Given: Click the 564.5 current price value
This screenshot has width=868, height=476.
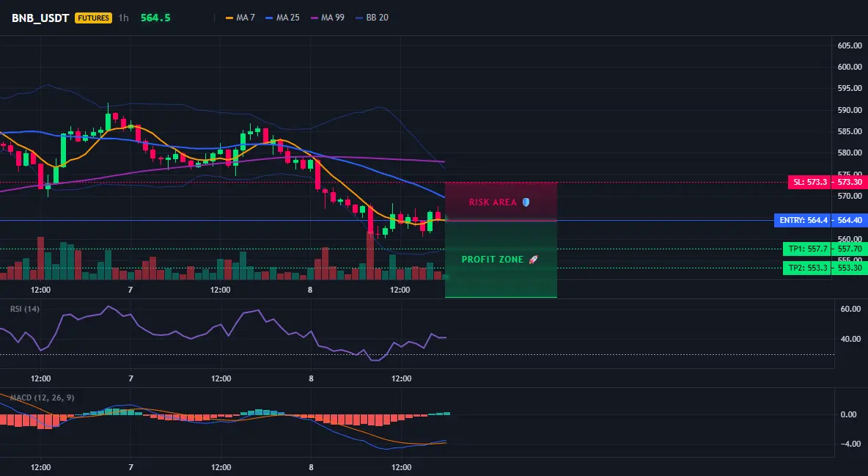Looking at the screenshot, I should pos(155,18).
